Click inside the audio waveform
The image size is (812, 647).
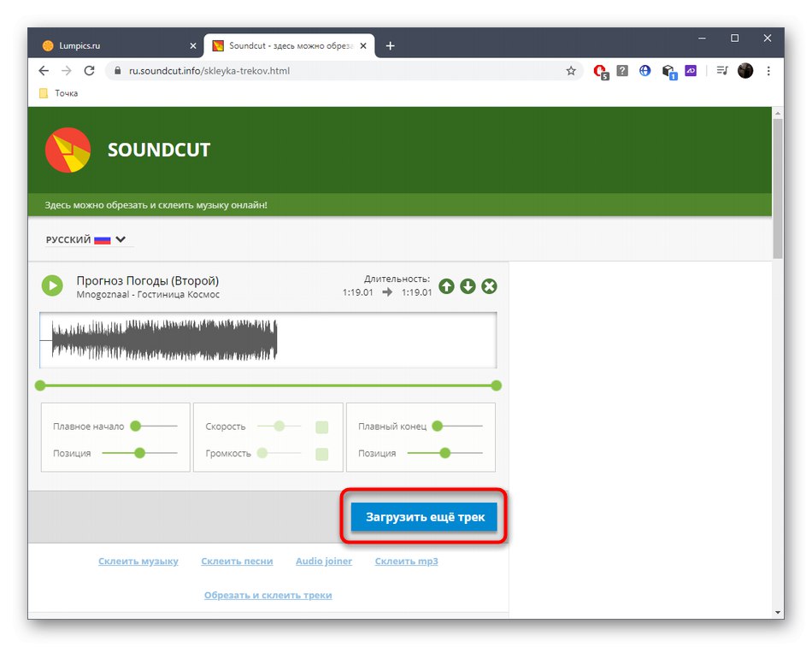pyautogui.click(x=268, y=340)
